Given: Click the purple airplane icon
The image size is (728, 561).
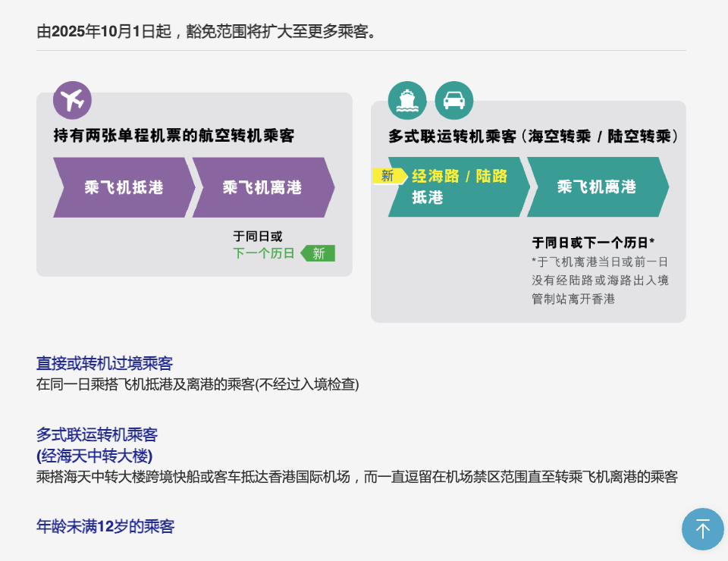Looking at the screenshot, I should [x=72, y=99].
